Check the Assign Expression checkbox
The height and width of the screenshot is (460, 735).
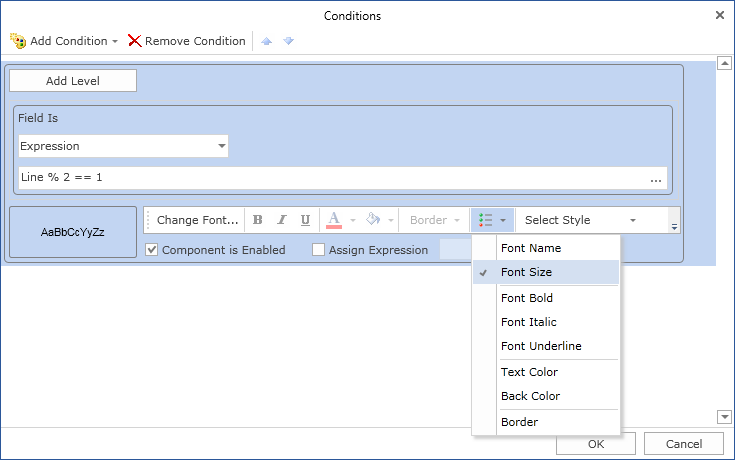click(318, 249)
